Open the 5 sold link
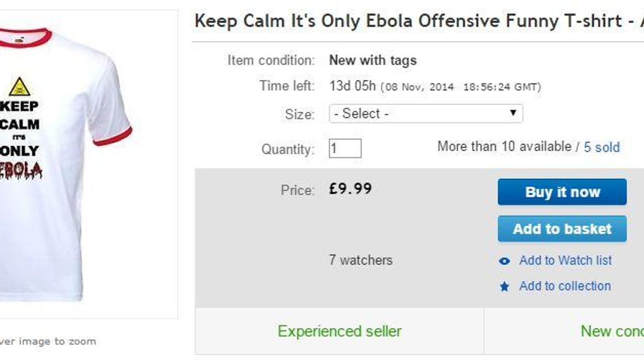 point(602,148)
